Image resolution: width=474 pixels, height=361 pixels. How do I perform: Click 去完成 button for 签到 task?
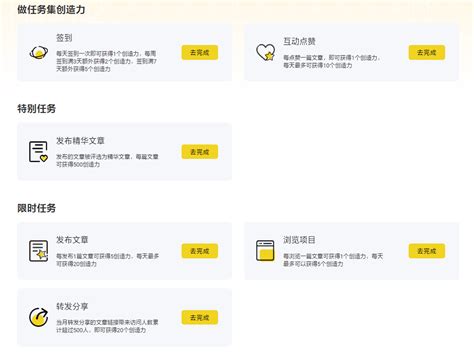tap(200, 52)
